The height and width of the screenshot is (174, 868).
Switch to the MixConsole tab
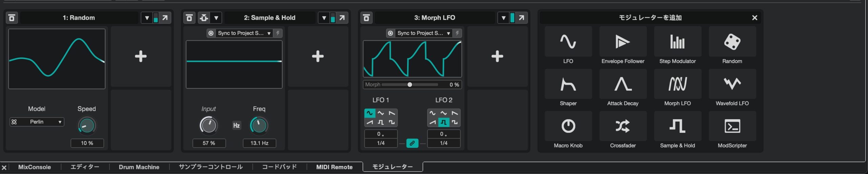pos(34,167)
